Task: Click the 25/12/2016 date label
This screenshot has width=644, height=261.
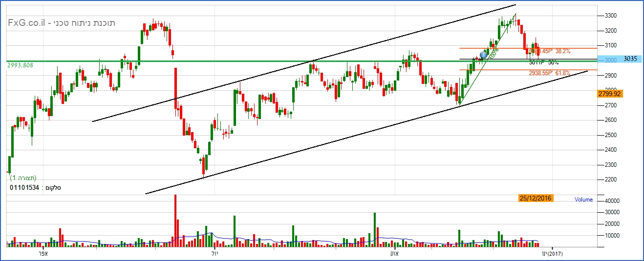Action: [536, 198]
